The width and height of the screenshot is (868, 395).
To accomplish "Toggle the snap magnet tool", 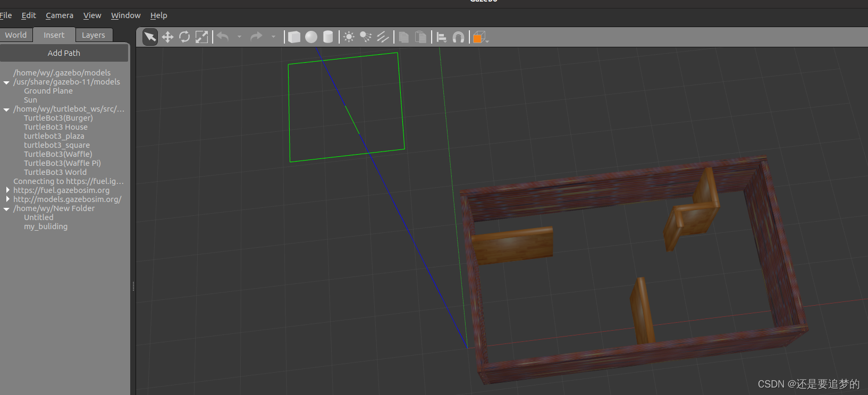I will (458, 37).
